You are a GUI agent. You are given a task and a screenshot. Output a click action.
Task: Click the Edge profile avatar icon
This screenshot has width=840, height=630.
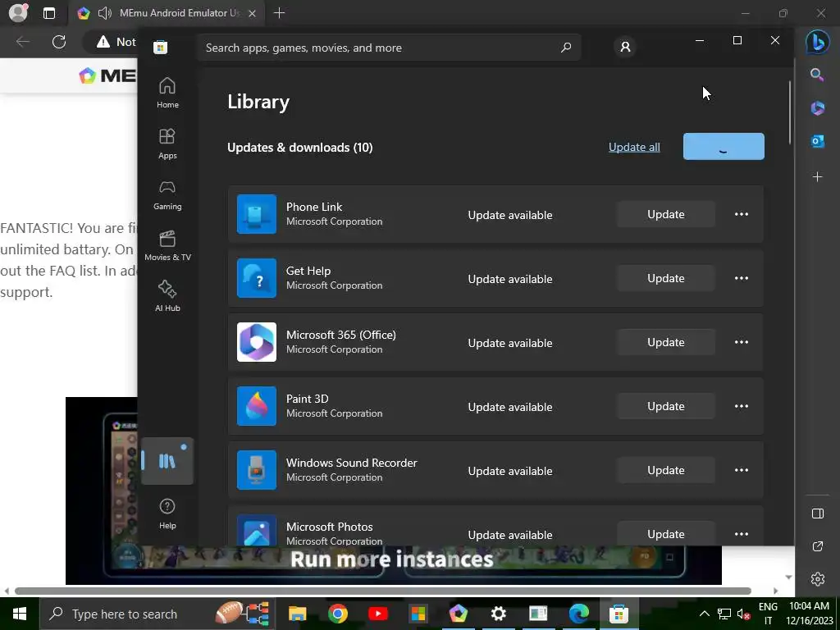pos(18,13)
